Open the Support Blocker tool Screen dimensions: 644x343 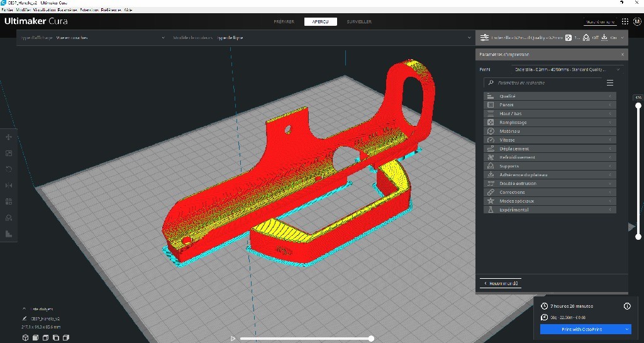(9, 218)
